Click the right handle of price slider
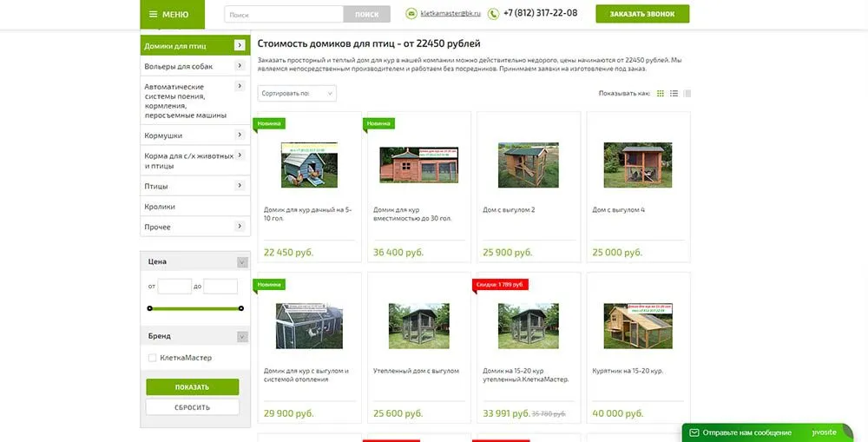 240,308
